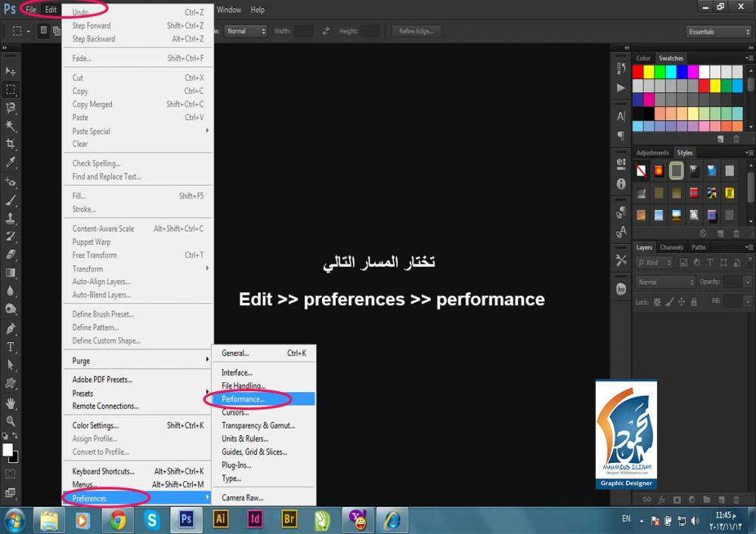Viewport: 756px width, 534px height.
Task: Pick the yellow swatch in first row
Action: 649,72
